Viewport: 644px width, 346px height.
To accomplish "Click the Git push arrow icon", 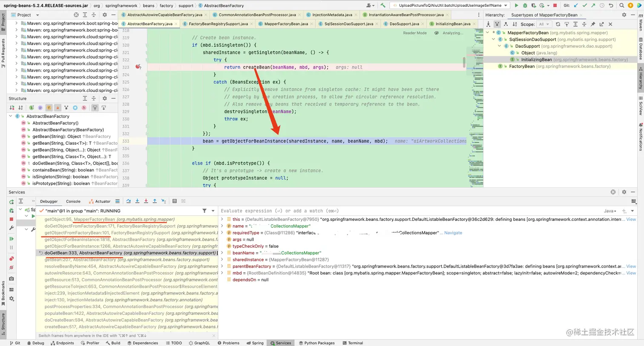I will (x=593, y=6).
